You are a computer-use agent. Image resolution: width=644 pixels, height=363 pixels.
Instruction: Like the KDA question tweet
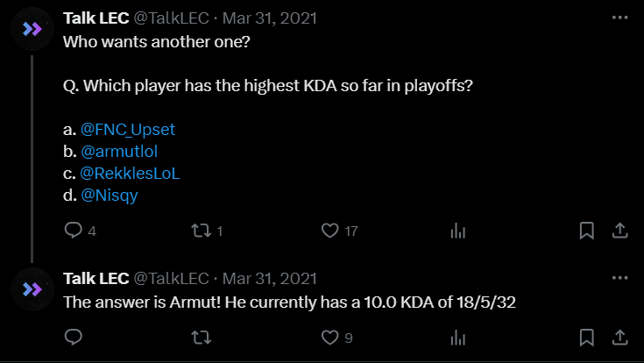[x=330, y=231]
